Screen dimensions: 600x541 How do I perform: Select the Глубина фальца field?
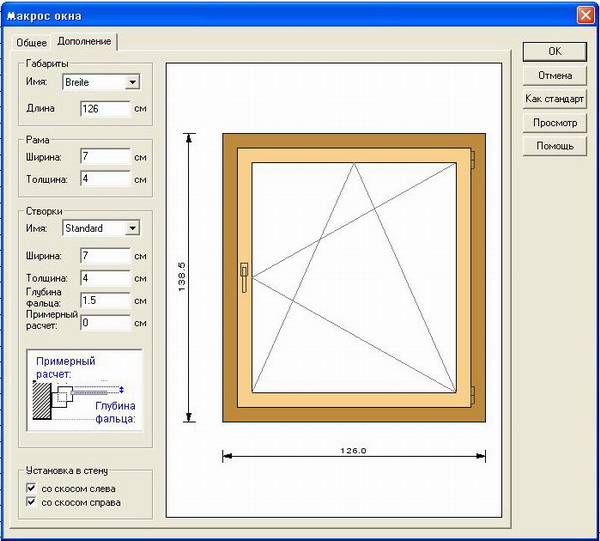point(105,300)
